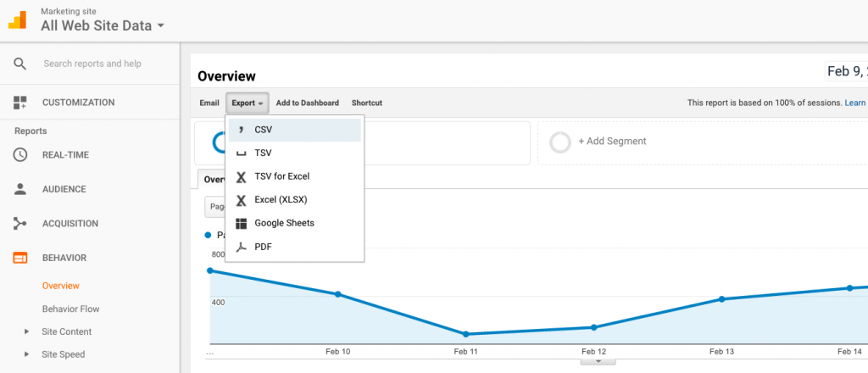Click the Google Analytics logo icon
868x373 pixels.
19,19
